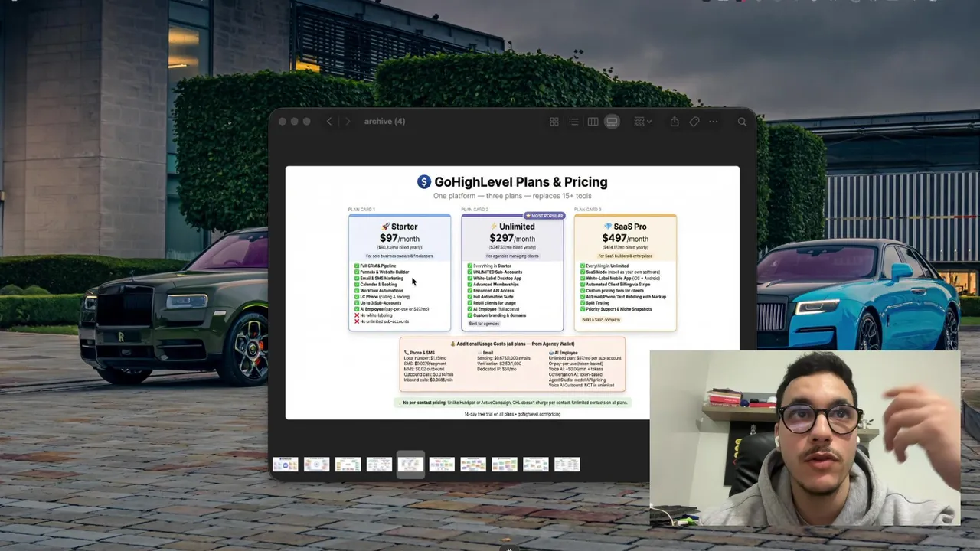Select the fourth gallery thumbnail

pos(379,465)
